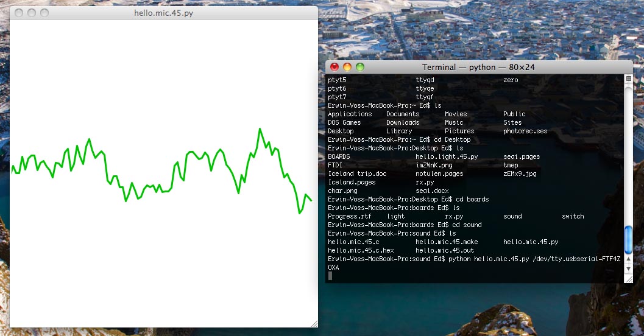Click hello.mic.45.out in sound listing
The width and height of the screenshot is (644, 336).
click(445, 251)
